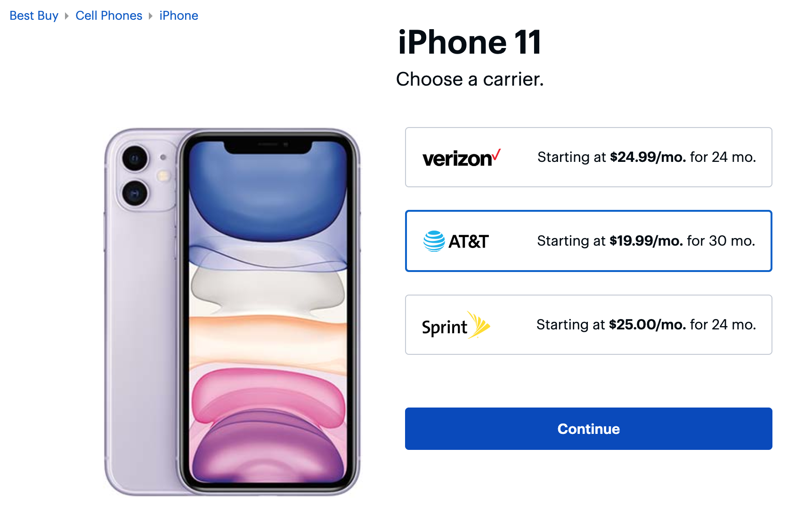This screenshot has height=512, width=812.
Task: Click the $19.99/mo. AT&T price text
Action: pos(646,241)
